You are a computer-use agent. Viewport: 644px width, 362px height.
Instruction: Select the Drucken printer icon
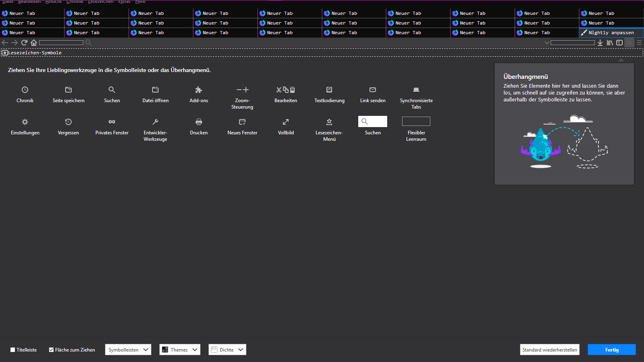pyautogui.click(x=199, y=122)
